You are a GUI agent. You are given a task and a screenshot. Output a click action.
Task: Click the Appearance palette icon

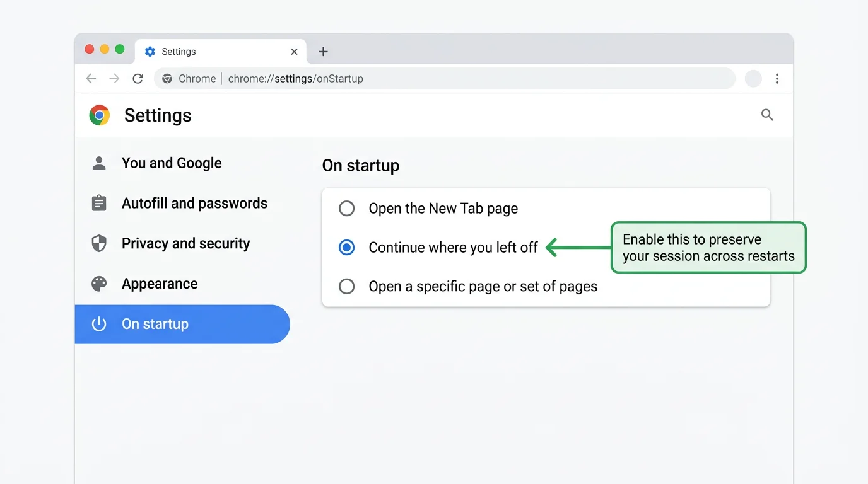point(99,284)
